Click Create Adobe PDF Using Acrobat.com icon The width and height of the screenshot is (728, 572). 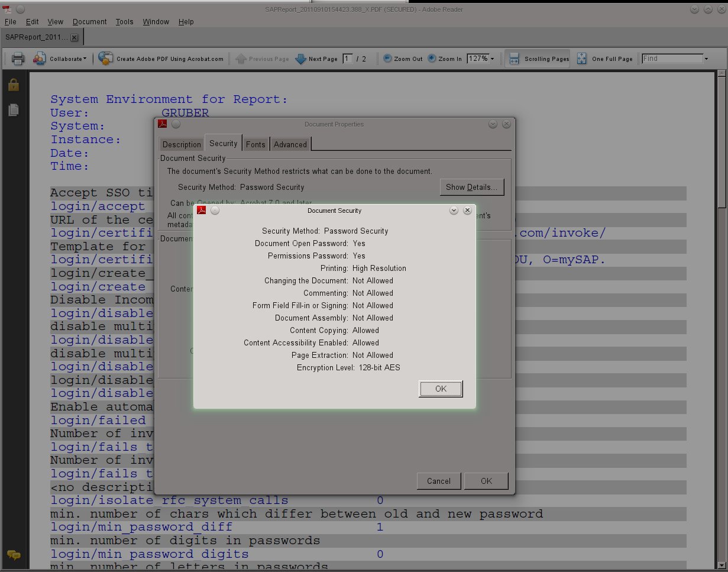pos(106,59)
